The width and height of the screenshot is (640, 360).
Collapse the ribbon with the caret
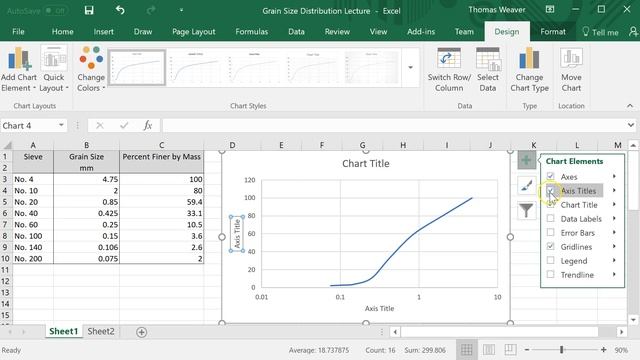point(630,106)
